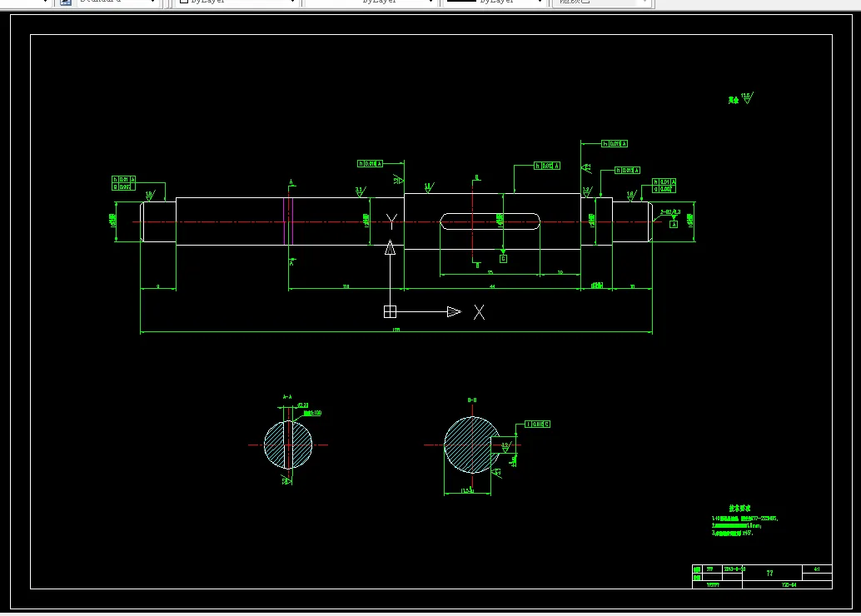The width and height of the screenshot is (861, 616).
Task: Select the 0.012 A tolerance frame
Action: tap(547, 166)
